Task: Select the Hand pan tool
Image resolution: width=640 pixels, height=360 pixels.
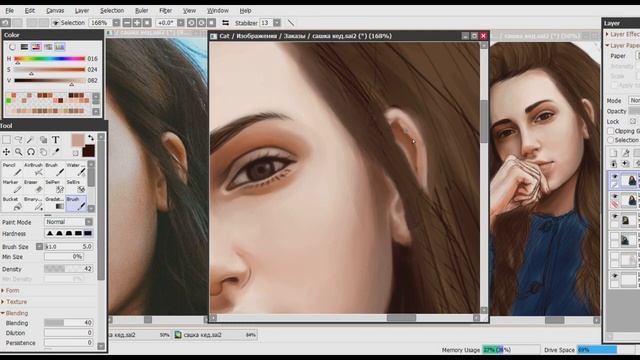Action: 43,152
